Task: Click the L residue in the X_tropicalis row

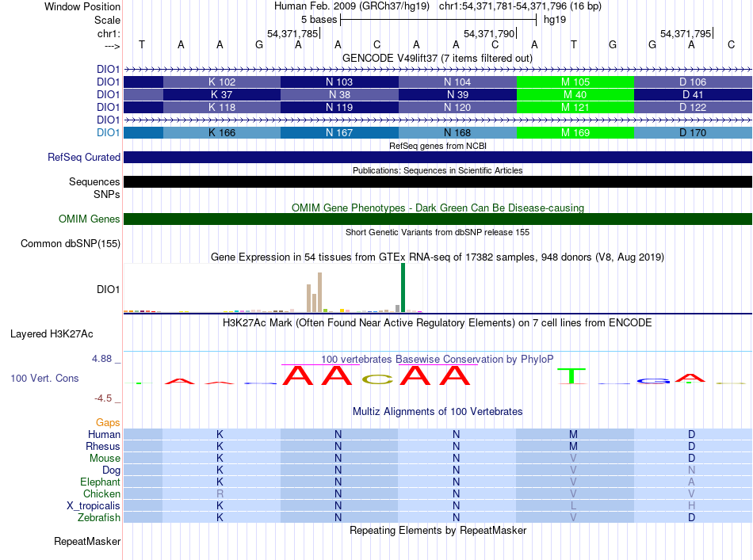Action: [x=573, y=506]
